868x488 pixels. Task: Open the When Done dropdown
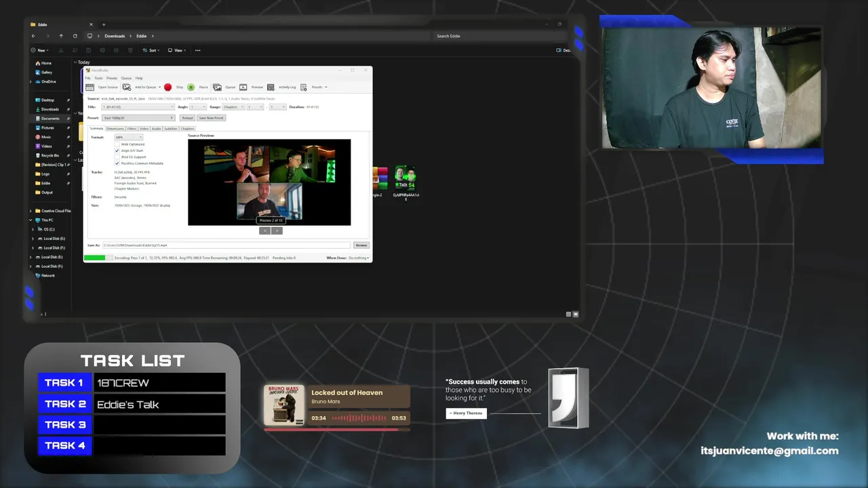[x=359, y=258]
